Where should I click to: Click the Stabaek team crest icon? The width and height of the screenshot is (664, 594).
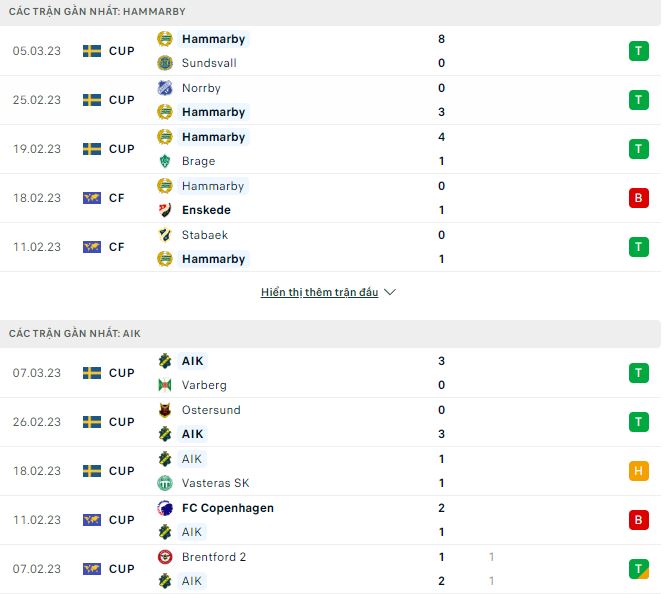[x=165, y=235]
